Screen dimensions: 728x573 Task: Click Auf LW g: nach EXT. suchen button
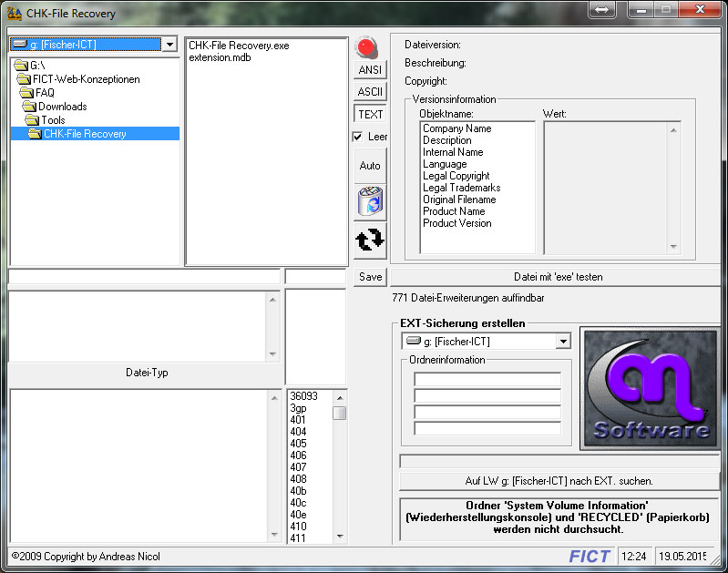coord(559,481)
